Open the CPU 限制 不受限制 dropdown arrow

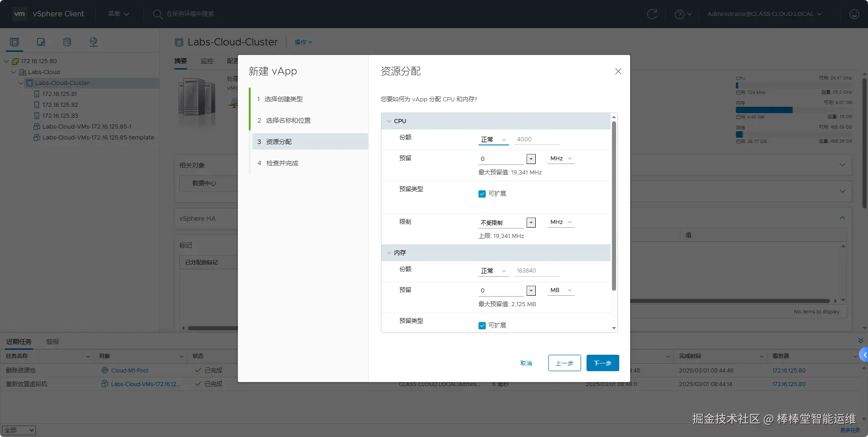(x=531, y=223)
